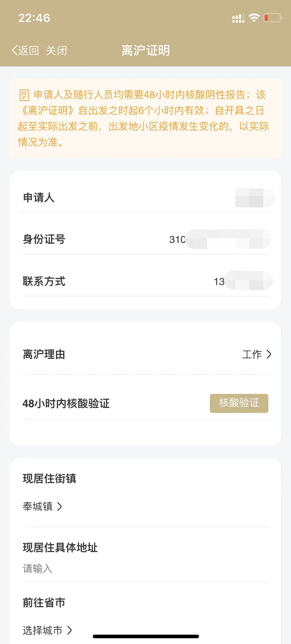Tap the home indicator bar
The width and height of the screenshot is (291, 644).
tap(146, 636)
